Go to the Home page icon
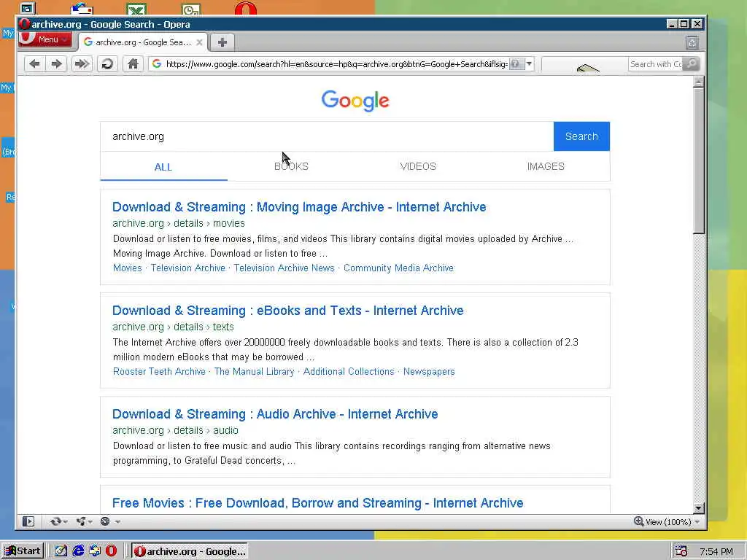This screenshot has width=747, height=560. tap(133, 64)
